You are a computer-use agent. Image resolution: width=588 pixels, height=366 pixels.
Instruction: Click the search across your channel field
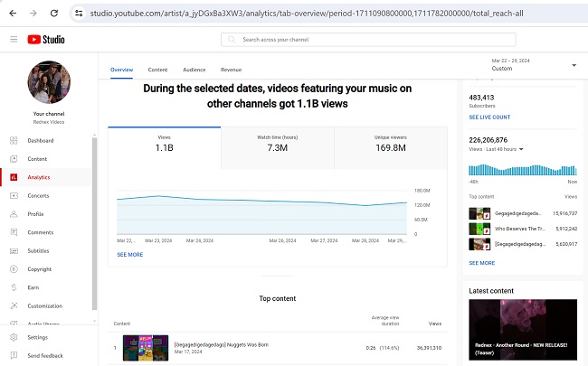[x=368, y=40]
